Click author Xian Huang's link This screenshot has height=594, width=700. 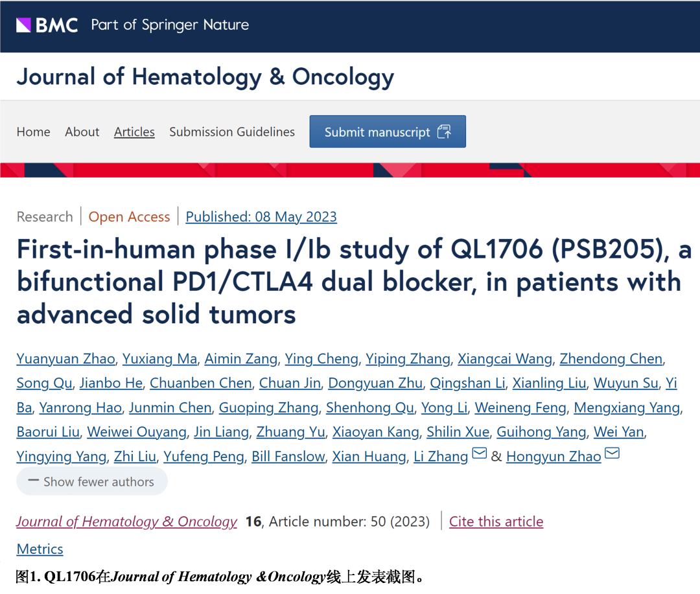[369, 457]
